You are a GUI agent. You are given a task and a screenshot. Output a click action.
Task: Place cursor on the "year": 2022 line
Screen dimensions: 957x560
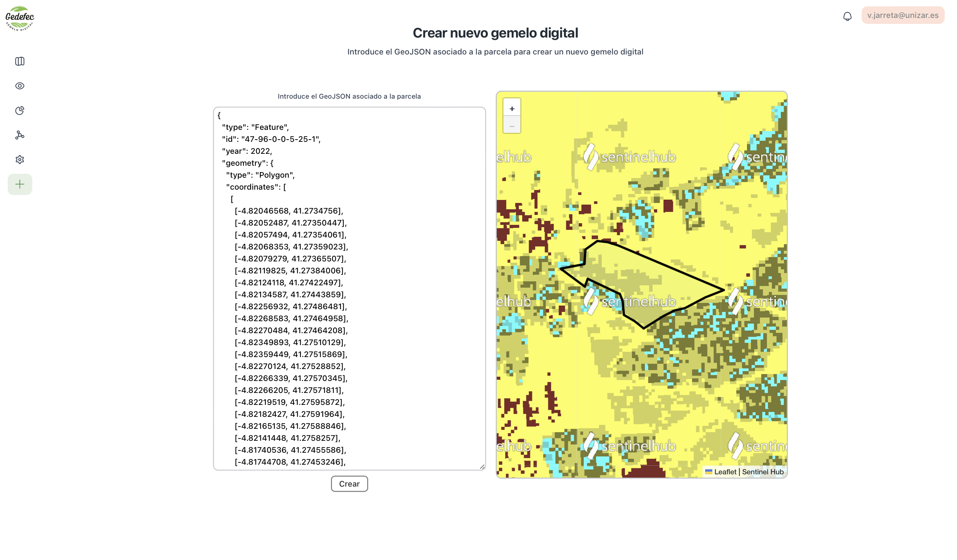coord(247,151)
